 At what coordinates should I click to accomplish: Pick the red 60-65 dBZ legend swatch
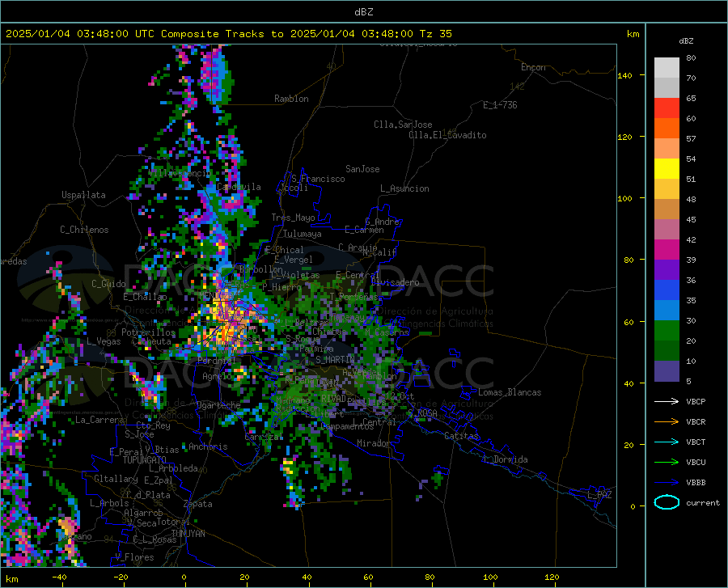[667, 108]
